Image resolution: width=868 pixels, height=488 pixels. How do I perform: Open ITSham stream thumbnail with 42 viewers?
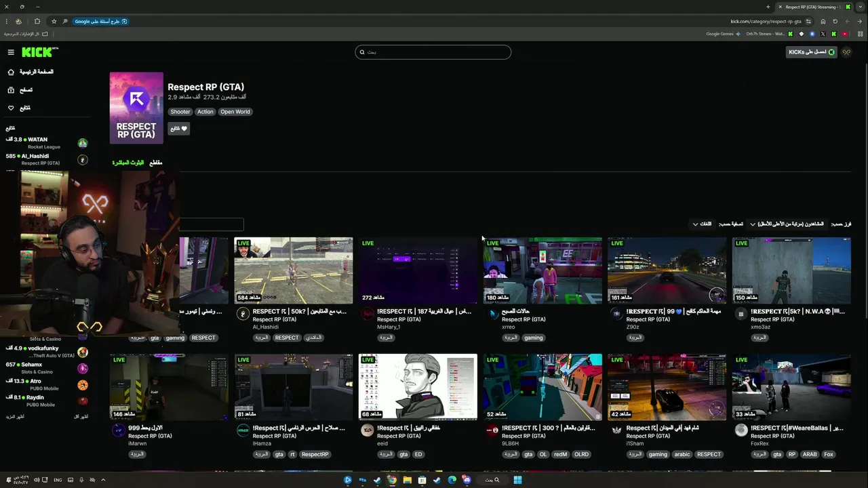tap(667, 387)
